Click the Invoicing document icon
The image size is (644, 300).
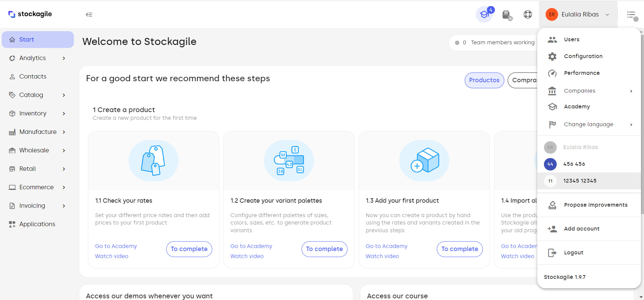[x=12, y=206]
